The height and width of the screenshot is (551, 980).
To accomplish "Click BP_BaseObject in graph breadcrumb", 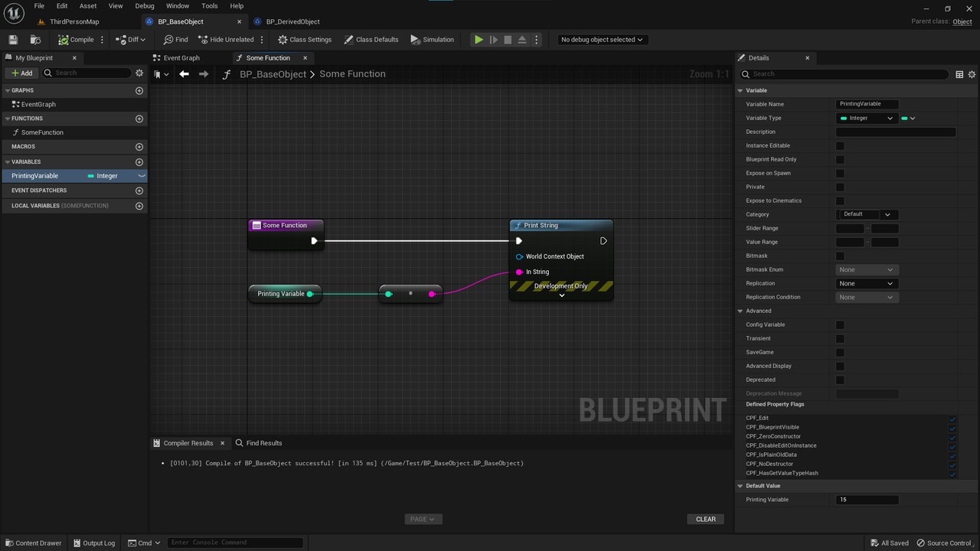I will point(273,74).
